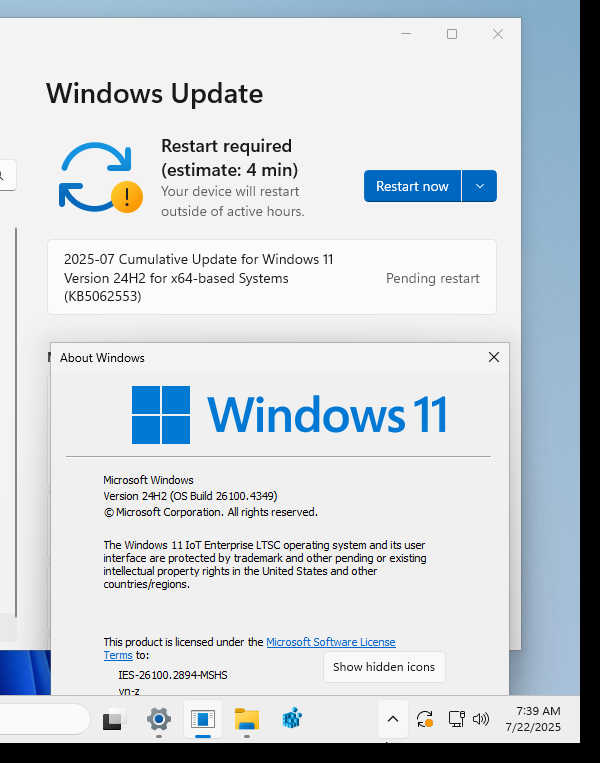Open the network status tray icon
The image size is (600, 763).
pyautogui.click(x=456, y=719)
